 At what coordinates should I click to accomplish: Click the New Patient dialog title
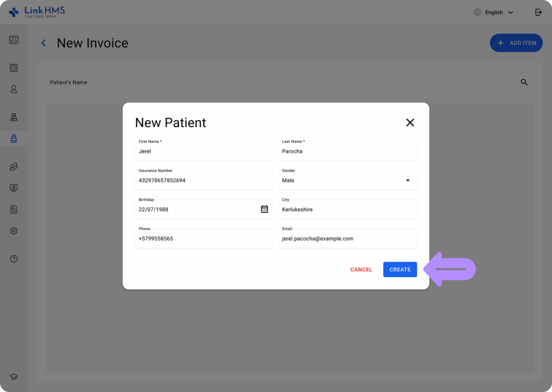point(170,123)
